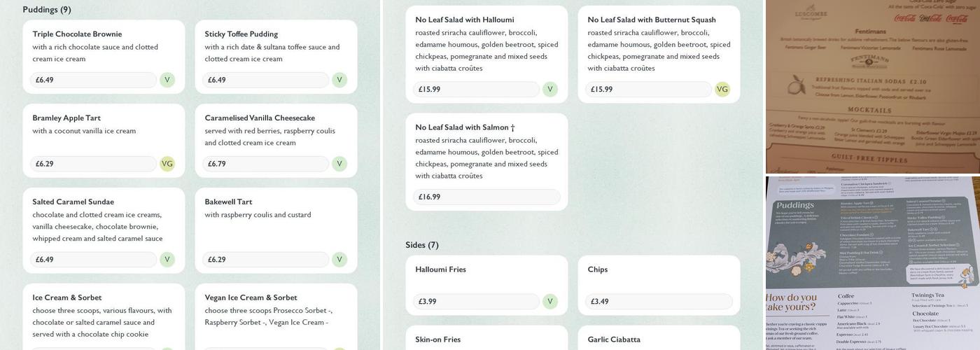Click the V badge on Bakewell Tart

[x=339, y=260]
